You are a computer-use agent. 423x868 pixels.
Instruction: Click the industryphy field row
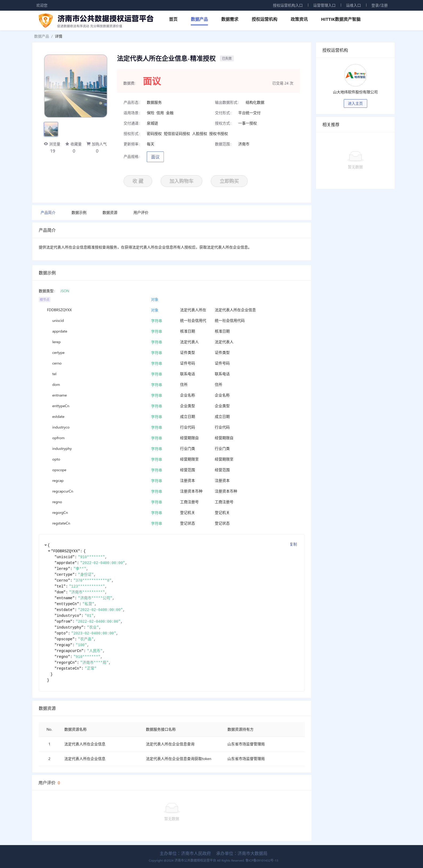pos(172,449)
